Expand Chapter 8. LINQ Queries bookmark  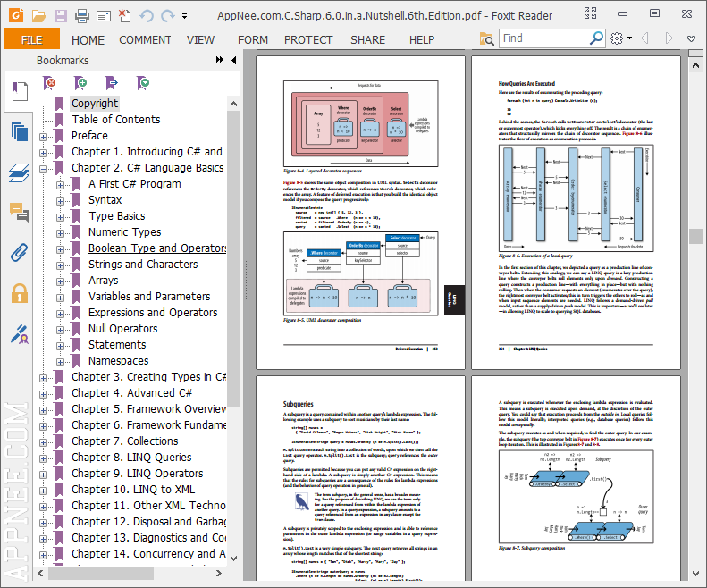pyautogui.click(x=43, y=458)
